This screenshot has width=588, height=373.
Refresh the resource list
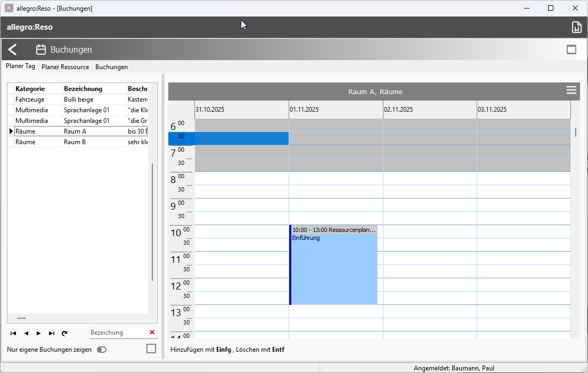(64, 333)
